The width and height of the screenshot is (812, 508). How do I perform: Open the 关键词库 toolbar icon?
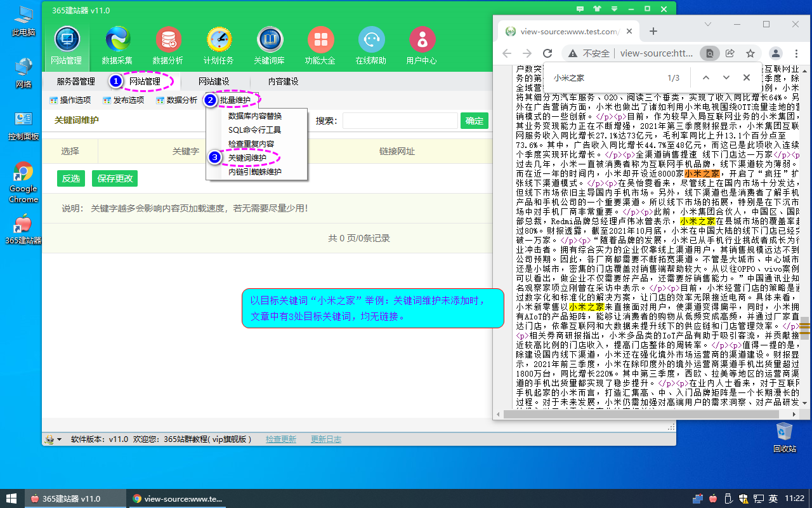(270, 46)
